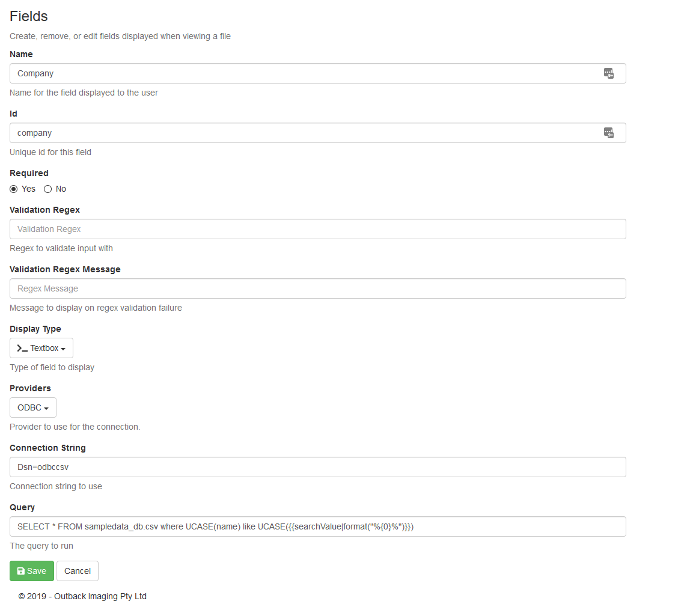Click the autofill icon in the Name field
The image size is (693, 616).
608,73
